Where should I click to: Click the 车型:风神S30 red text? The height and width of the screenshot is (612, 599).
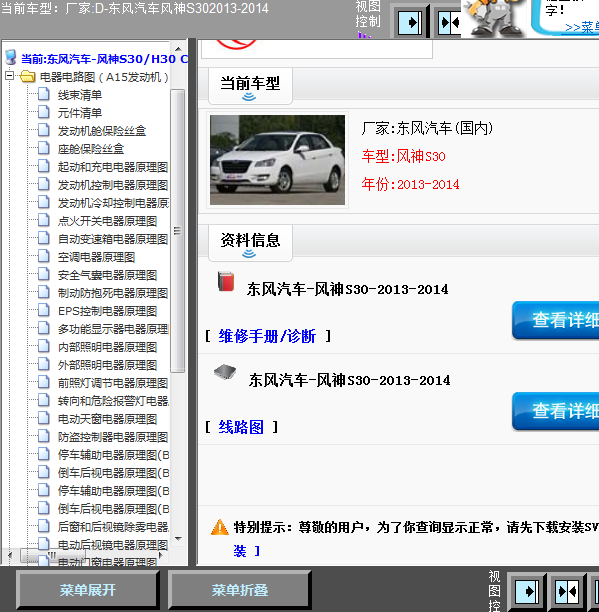coord(403,156)
